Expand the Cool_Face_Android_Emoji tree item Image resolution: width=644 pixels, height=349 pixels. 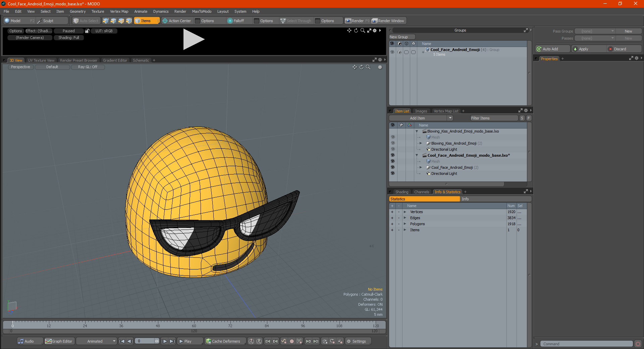point(421,167)
